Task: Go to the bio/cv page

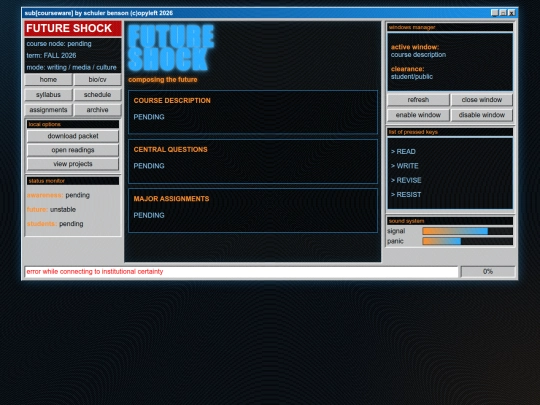Action: click(x=97, y=80)
